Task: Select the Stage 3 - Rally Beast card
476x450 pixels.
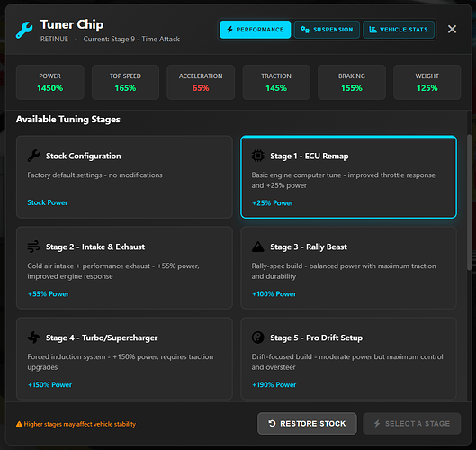Action: click(348, 268)
